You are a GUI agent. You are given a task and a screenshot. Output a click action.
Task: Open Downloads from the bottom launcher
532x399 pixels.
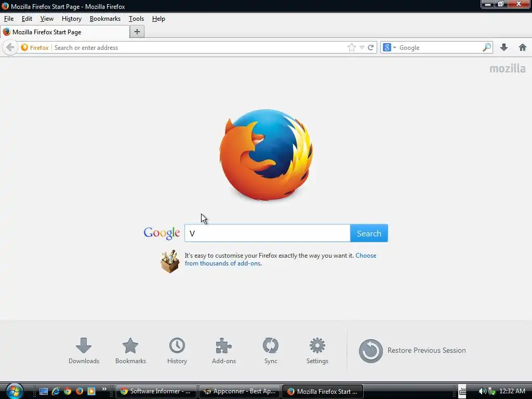pyautogui.click(x=84, y=351)
